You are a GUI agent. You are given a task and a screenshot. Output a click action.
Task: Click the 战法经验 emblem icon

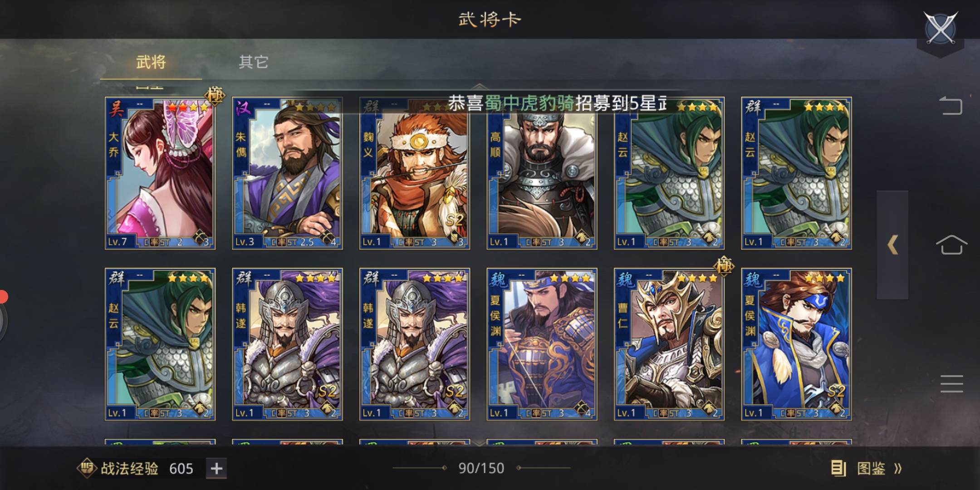(x=87, y=468)
